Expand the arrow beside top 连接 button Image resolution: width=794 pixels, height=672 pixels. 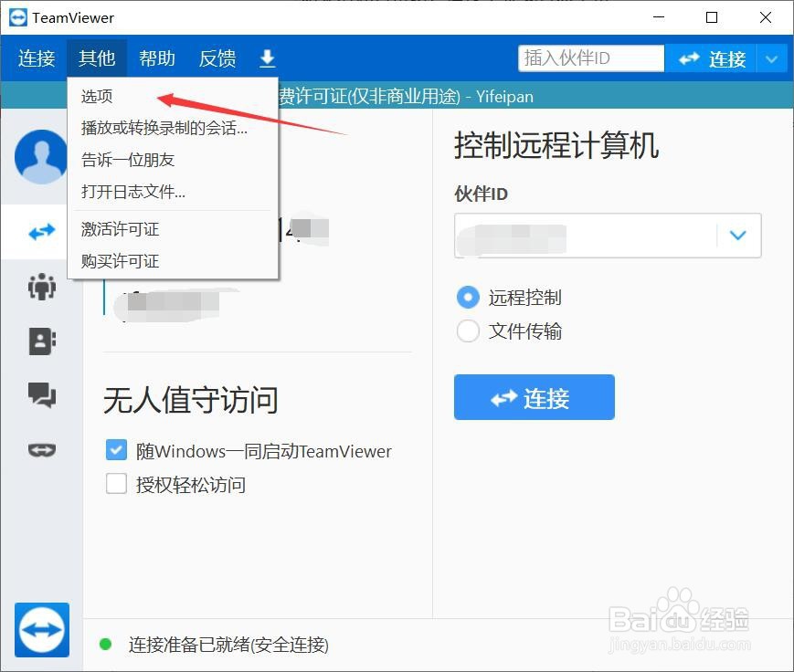[x=771, y=58]
